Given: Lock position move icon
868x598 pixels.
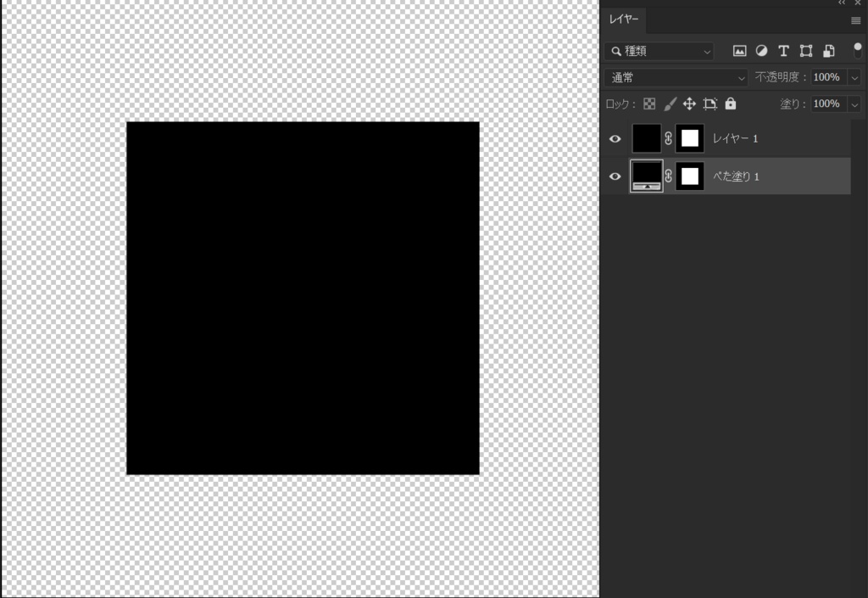Looking at the screenshot, I should point(689,103).
